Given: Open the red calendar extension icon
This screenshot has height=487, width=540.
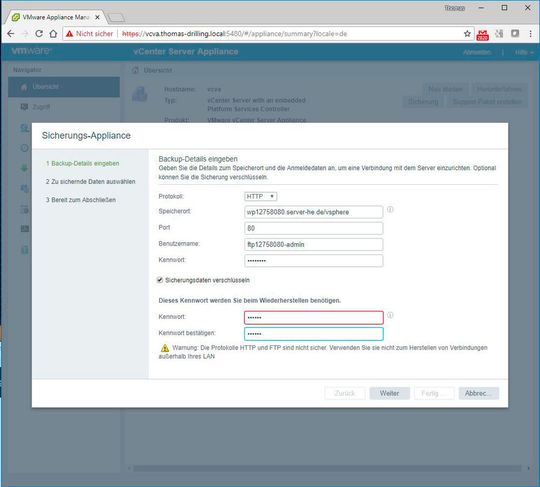Looking at the screenshot, I should (482, 35).
